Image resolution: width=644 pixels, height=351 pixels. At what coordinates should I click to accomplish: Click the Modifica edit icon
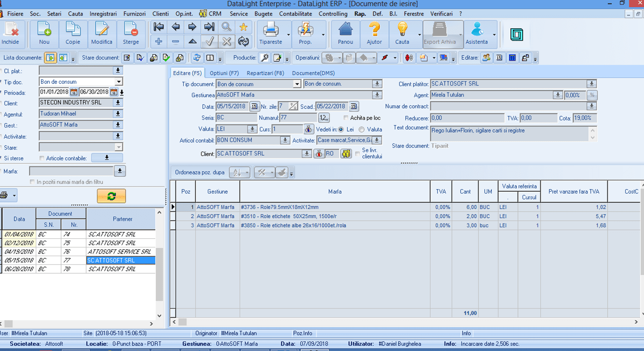click(x=101, y=33)
